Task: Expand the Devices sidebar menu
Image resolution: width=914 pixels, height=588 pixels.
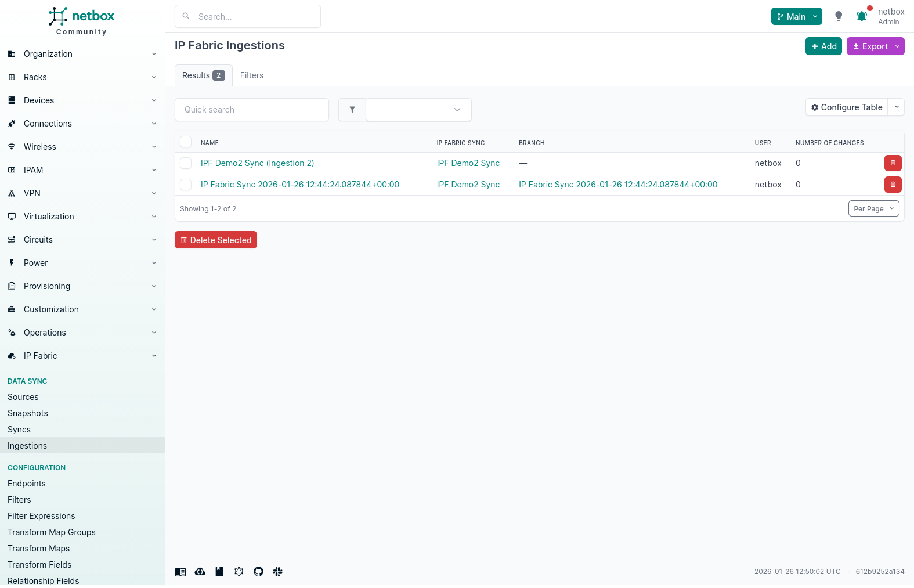Action: point(82,100)
